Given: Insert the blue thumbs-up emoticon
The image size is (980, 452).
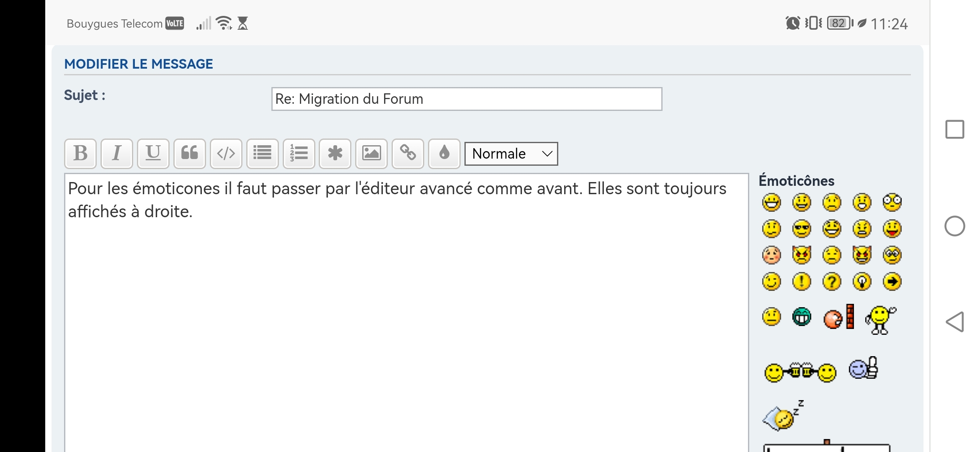Looking at the screenshot, I should (863, 369).
